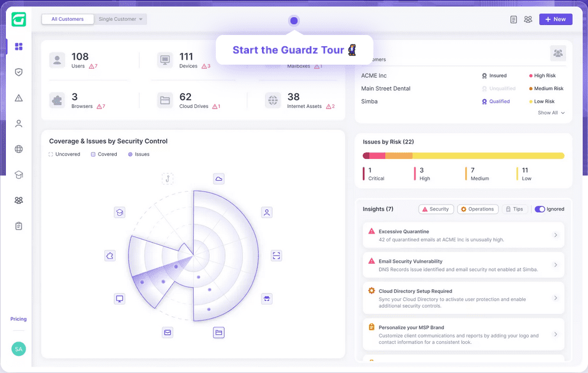The image size is (588, 373).
Task: Expand the Email Security Vulnerability insight chevron
Action: (x=556, y=265)
